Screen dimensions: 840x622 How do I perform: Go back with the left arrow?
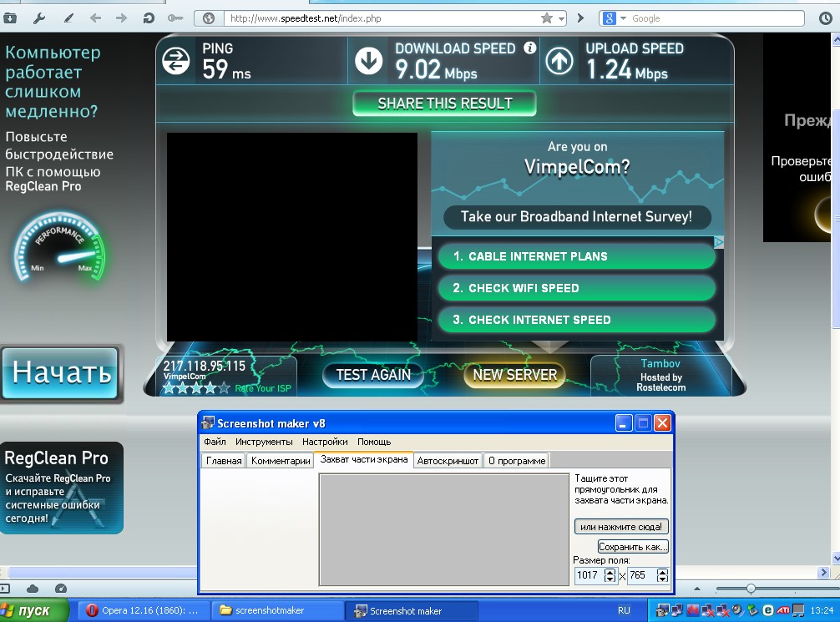(95, 18)
